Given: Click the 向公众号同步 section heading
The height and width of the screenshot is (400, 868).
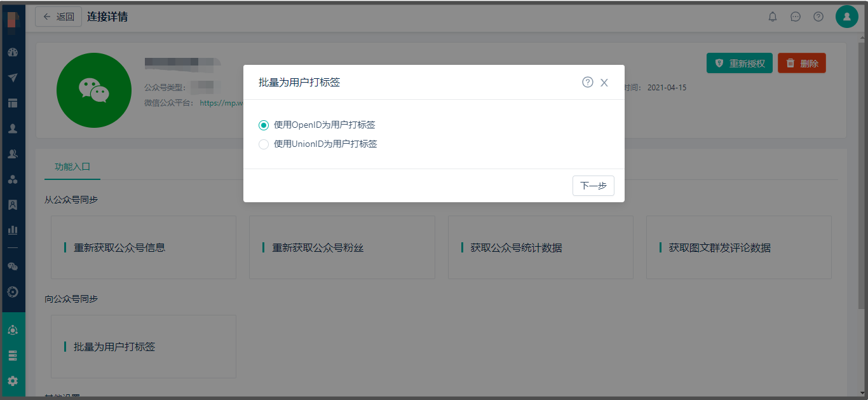Looking at the screenshot, I should 71,299.
